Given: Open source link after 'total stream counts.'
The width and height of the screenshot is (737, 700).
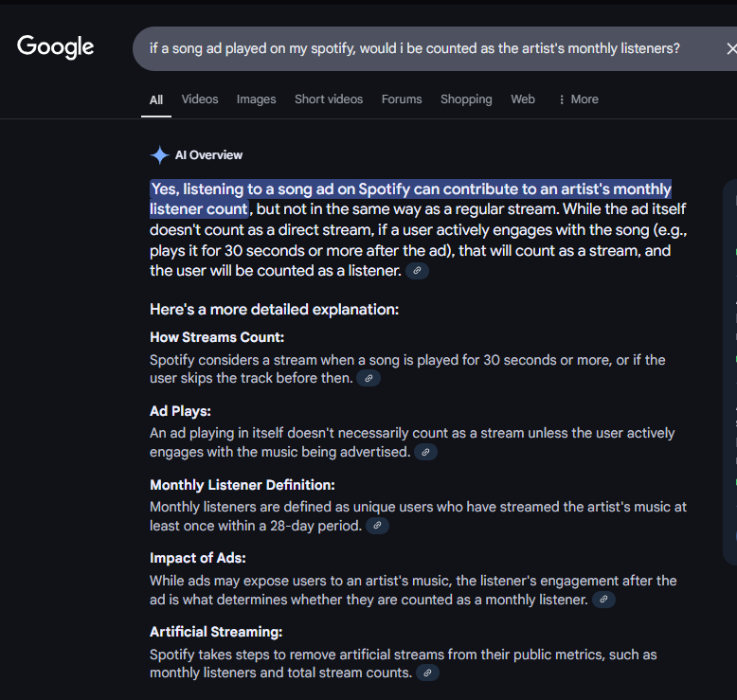Looking at the screenshot, I should tap(427, 673).
